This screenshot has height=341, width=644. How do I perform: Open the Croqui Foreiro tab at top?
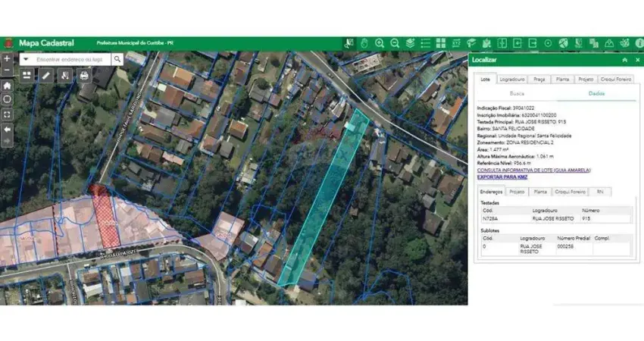(616, 79)
